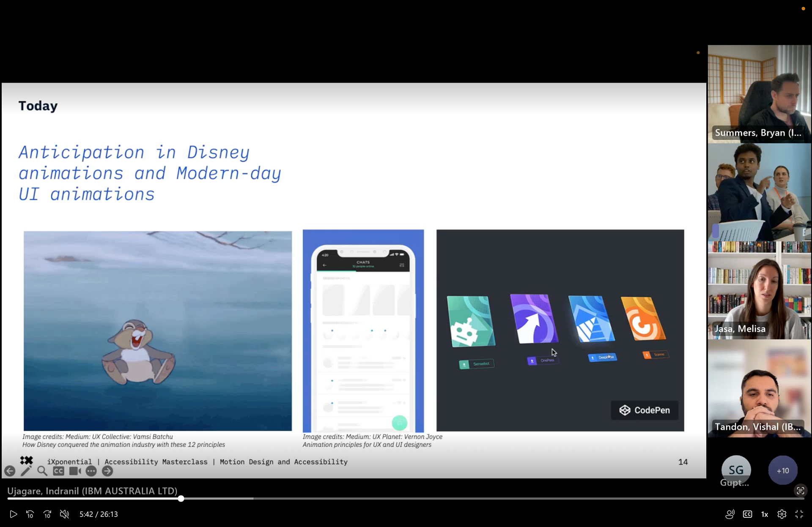
Task: Open more slide show options
Action: point(91,471)
